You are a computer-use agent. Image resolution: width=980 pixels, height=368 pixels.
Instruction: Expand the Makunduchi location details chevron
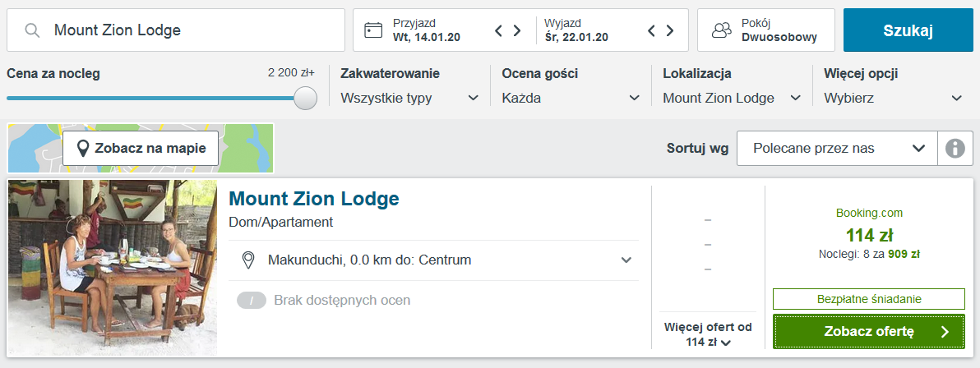pyautogui.click(x=626, y=260)
